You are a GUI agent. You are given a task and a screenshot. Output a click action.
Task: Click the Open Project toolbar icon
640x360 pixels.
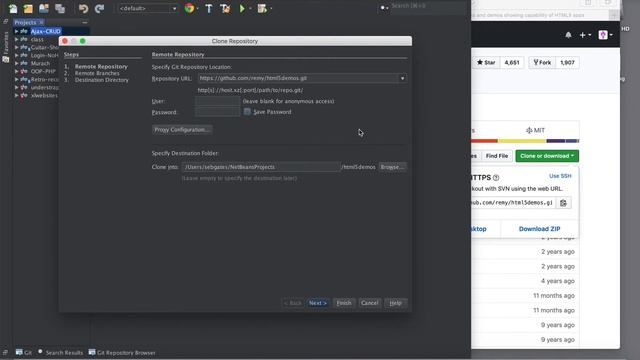click(44, 8)
